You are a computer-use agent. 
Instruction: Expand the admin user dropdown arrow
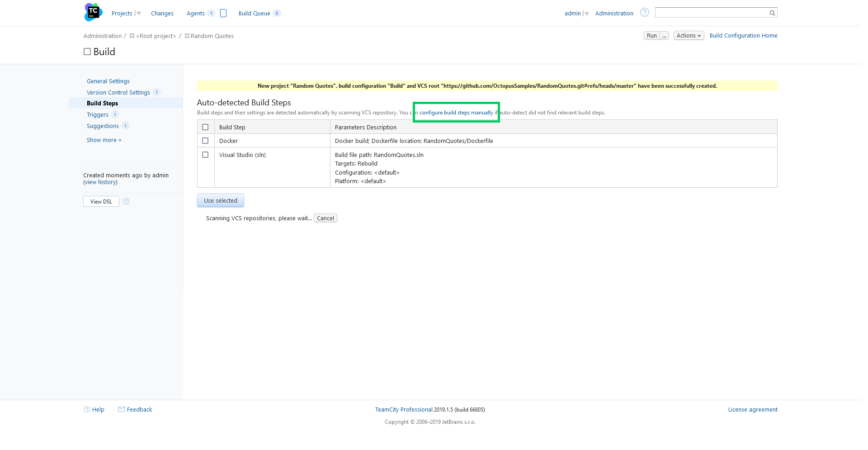(x=587, y=14)
